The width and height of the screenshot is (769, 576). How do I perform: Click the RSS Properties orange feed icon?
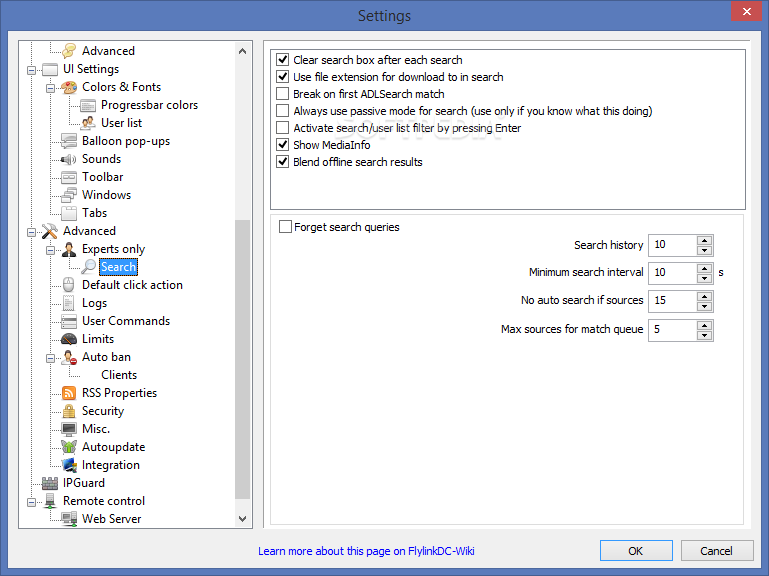coord(69,393)
